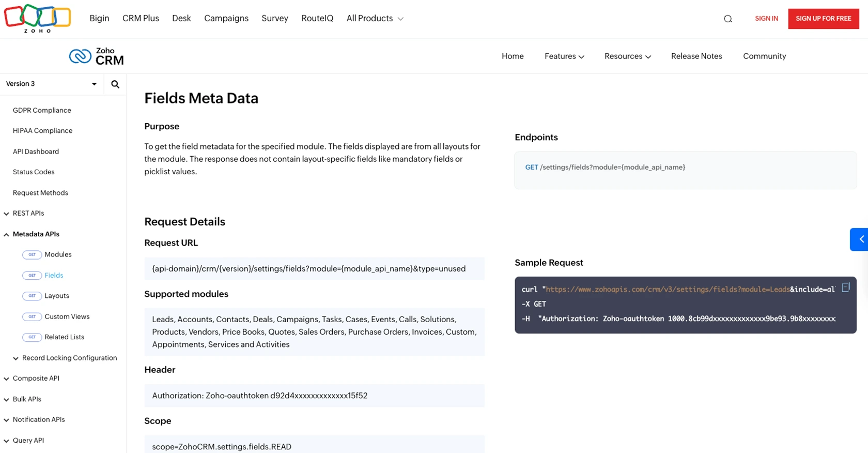Open Desk in top navigation

pos(181,18)
